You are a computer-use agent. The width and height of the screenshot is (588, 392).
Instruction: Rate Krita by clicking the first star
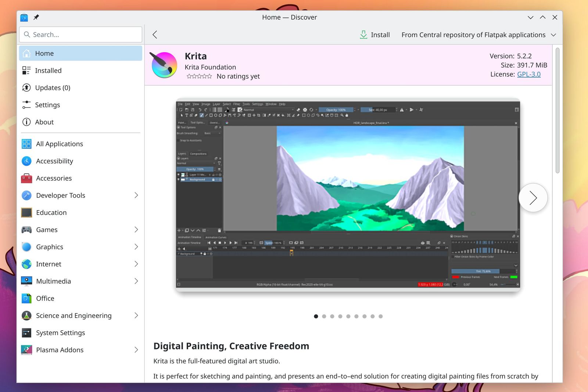pos(189,76)
